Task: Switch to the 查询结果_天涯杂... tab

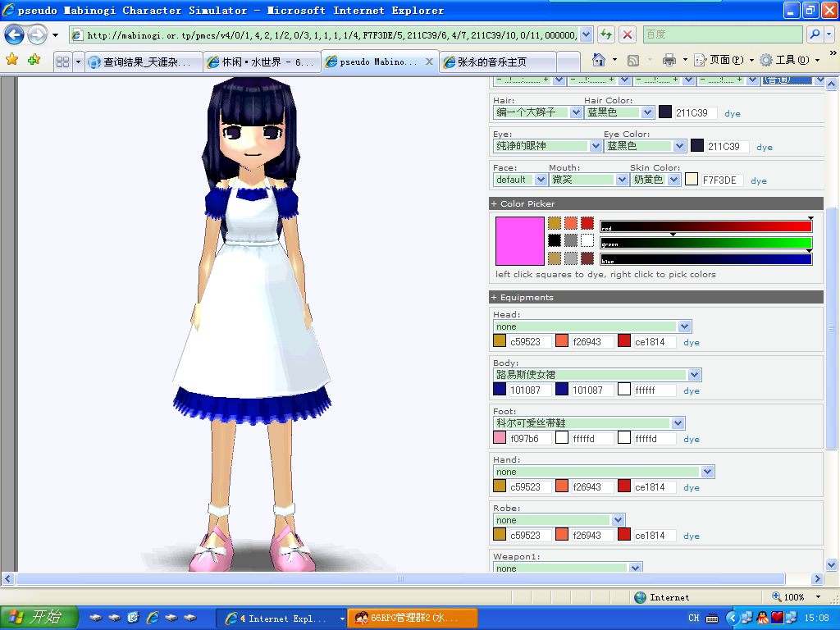Action: [x=144, y=62]
